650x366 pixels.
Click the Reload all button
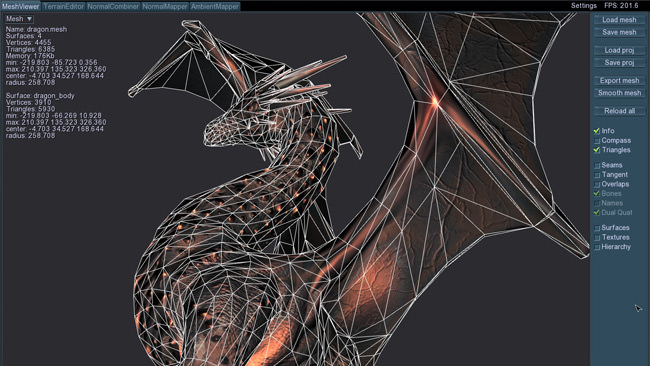pyautogui.click(x=619, y=111)
